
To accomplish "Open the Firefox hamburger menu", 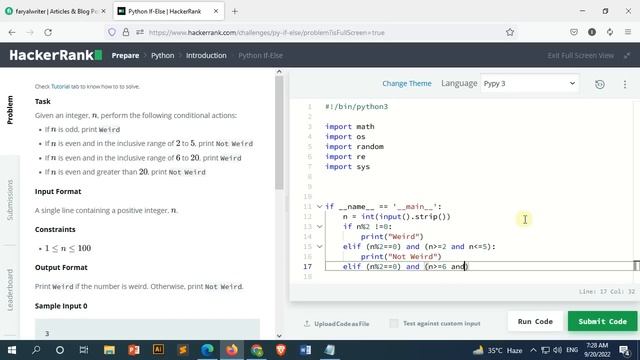I will coord(628,32).
